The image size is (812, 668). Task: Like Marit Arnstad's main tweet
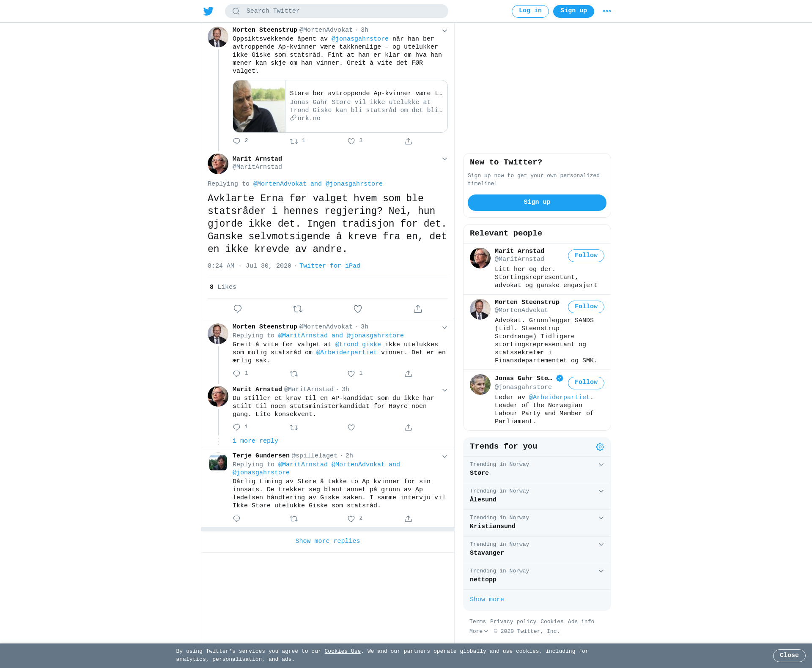(358, 309)
